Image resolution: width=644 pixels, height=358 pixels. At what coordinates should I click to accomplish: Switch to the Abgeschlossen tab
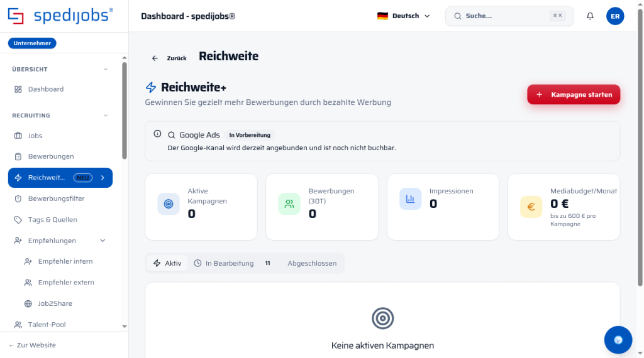[312, 263]
